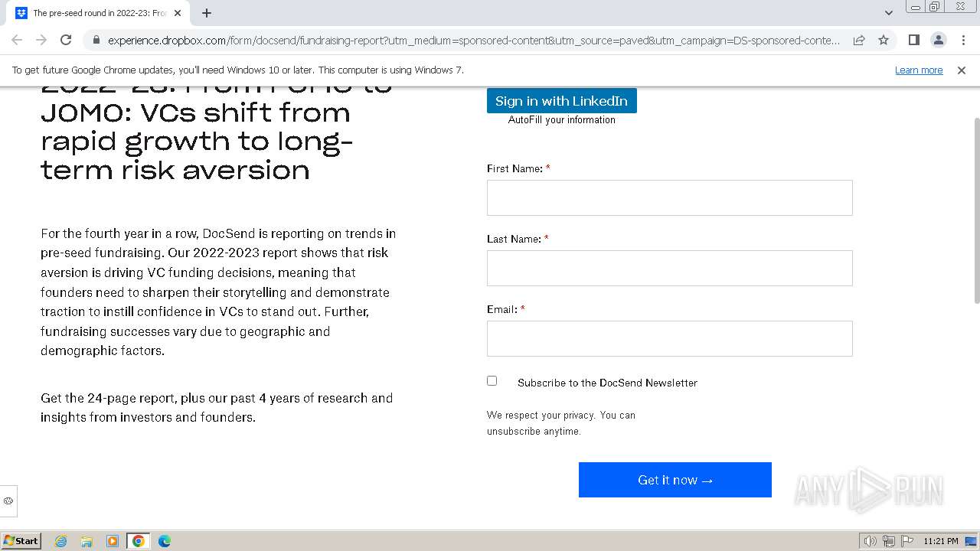Reload the current page

[66, 40]
